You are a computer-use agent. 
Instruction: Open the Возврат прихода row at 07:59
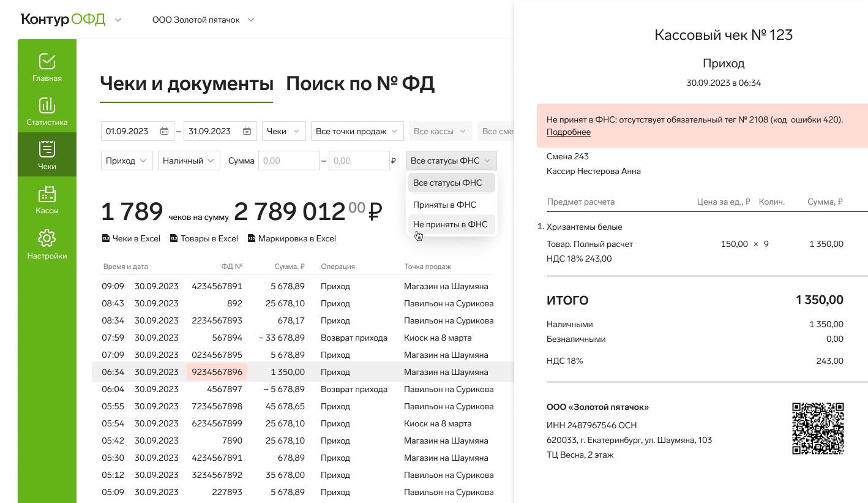tap(302, 338)
